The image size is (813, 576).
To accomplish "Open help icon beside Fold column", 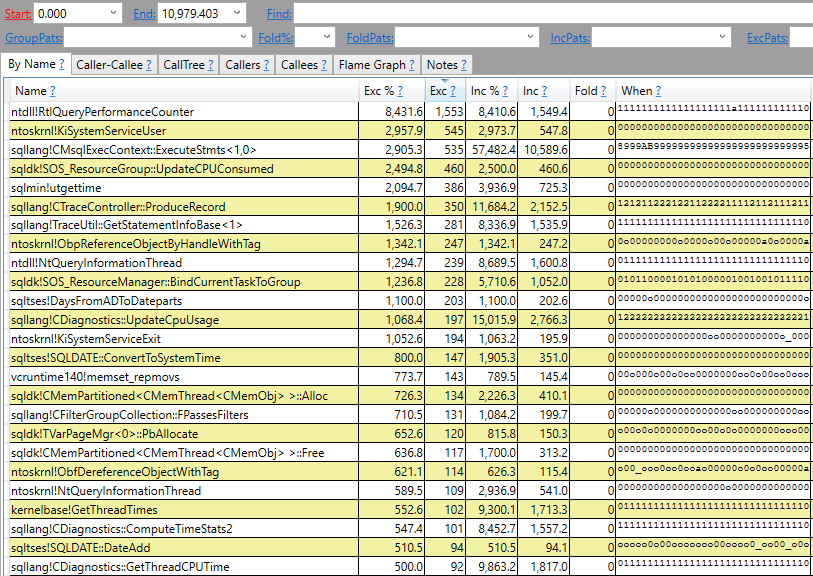I will coord(604,92).
